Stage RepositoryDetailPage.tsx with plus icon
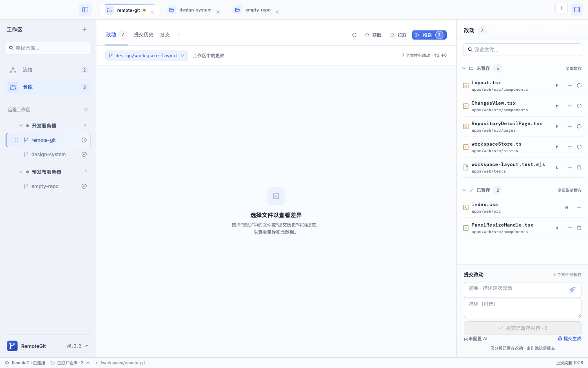 pyautogui.click(x=570, y=126)
